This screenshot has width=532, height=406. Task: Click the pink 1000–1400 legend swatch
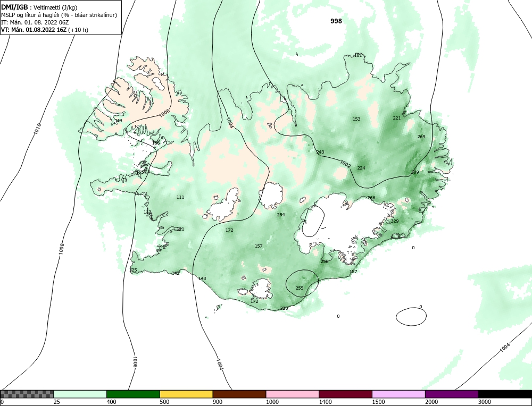(293, 394)
